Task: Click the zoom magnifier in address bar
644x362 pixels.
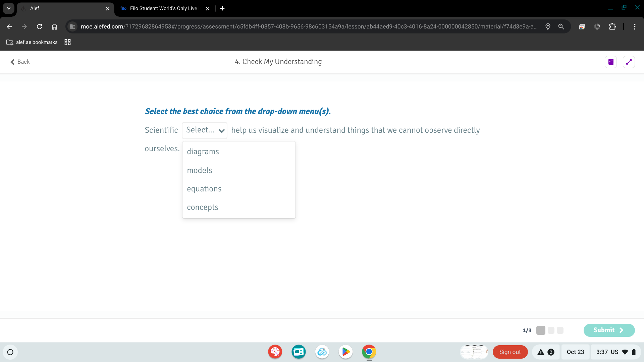Action: click(x=561, y=26)
